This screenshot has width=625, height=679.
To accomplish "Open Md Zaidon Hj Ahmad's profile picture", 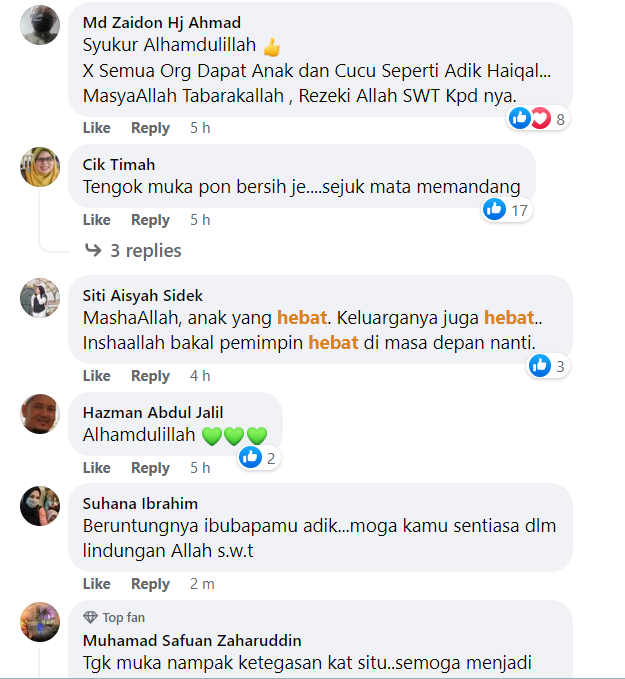I will pyautogui.click(x=40, y=25).
